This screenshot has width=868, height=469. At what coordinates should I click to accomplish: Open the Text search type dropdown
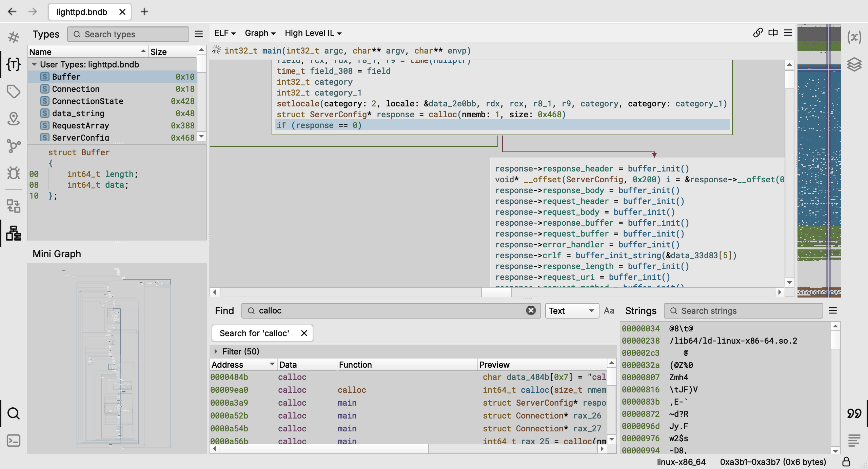pyautogui.click(x=572, y=311)
